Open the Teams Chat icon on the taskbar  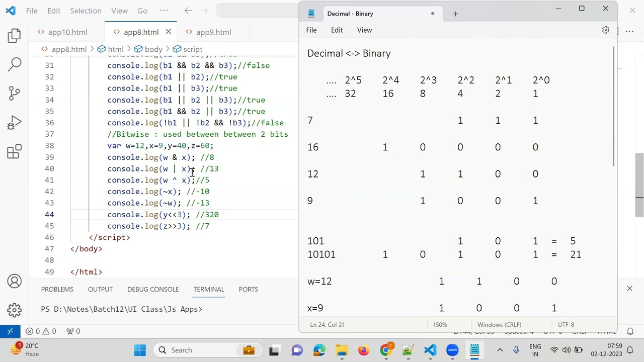point(297,350)
